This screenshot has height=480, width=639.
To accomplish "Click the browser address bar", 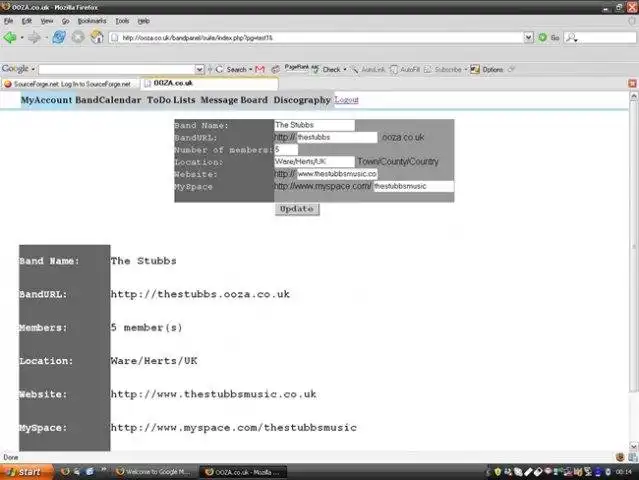I will click(x=317, y=37).
